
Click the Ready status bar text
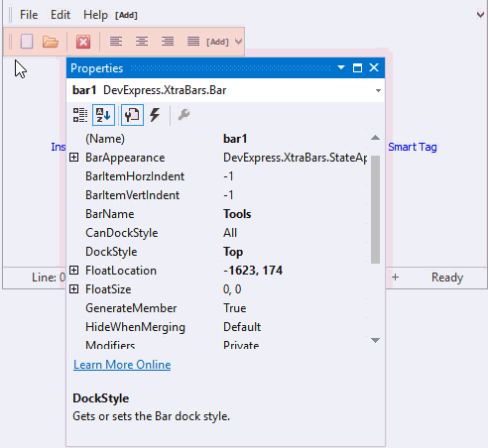447,278
